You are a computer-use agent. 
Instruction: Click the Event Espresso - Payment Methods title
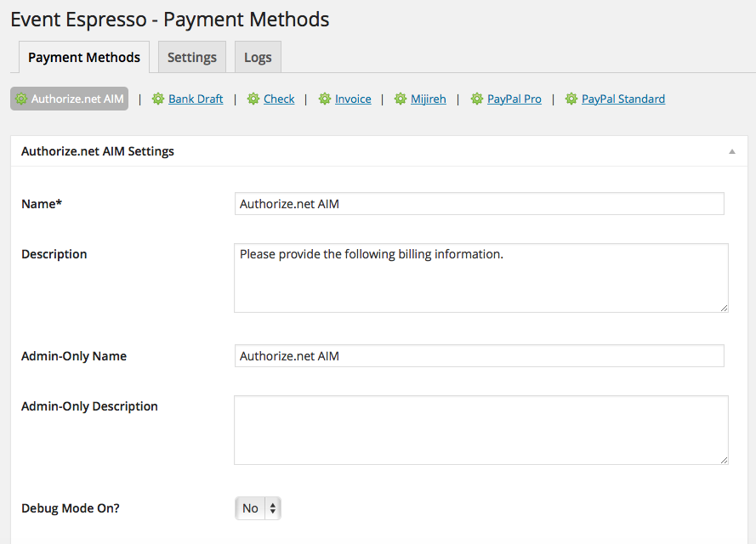(x=170, y=20)
